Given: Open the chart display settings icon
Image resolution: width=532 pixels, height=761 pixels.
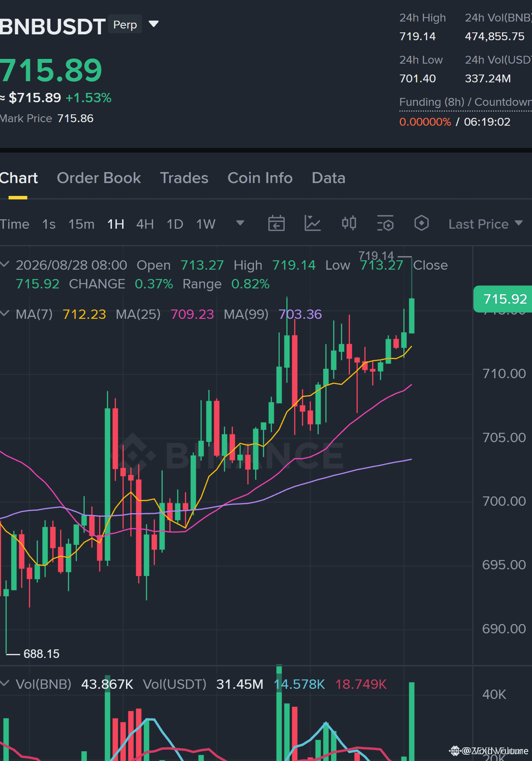Looking at the screenshot, I should click(x=385, y=224).
